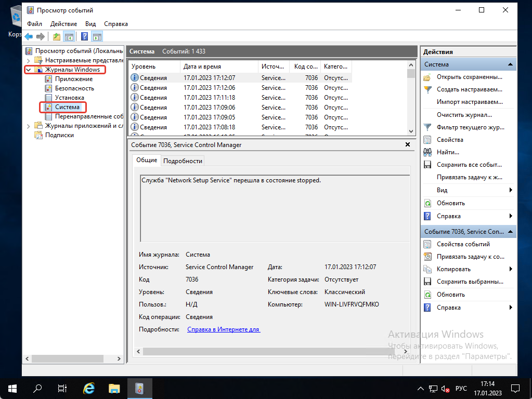Open the Файл menu
The width and height of the screenshot is (532, 399).
pos(35,24)
